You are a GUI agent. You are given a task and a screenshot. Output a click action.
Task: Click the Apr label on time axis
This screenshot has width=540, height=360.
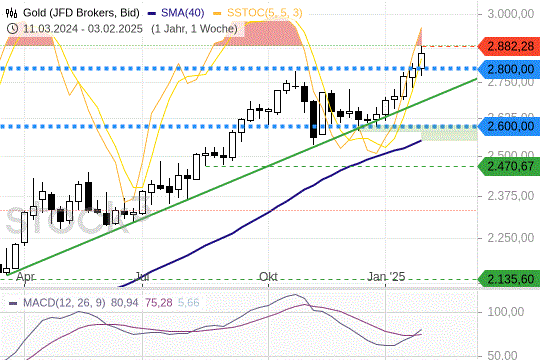click(x=25, y=277)
